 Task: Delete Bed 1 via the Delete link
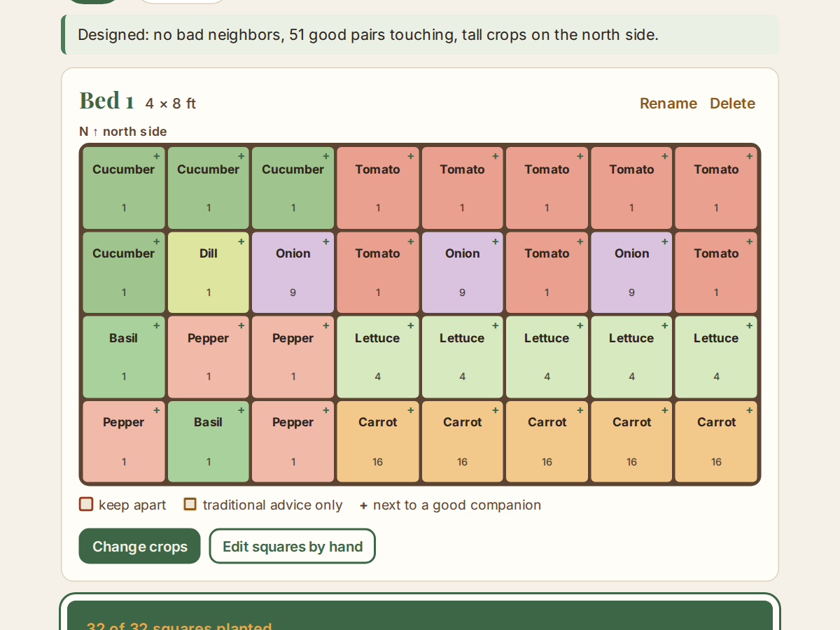pyautogui.click(x=732, y=104)
